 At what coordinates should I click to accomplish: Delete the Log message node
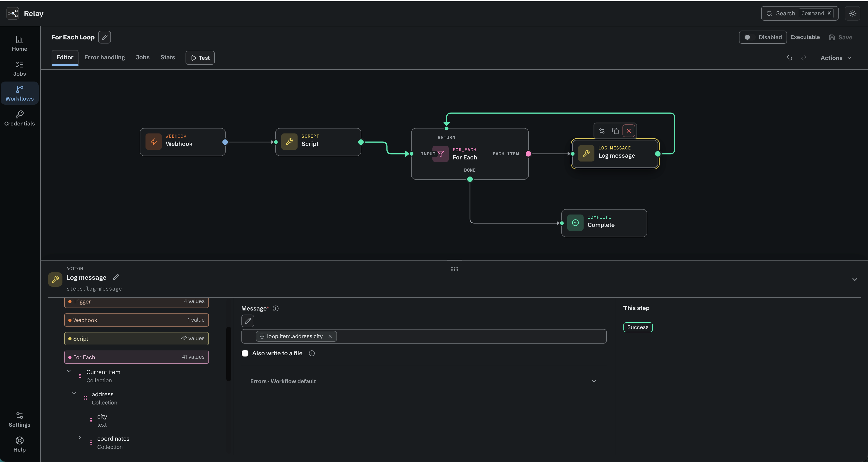pyautogui.click(x=629, y=131)
